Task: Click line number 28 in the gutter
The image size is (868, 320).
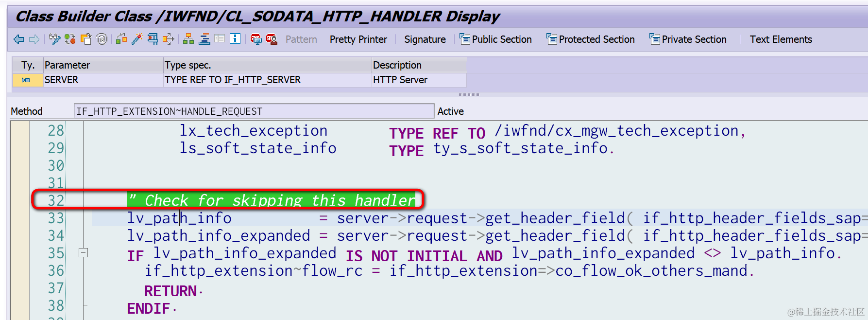Action: [56, 130]
